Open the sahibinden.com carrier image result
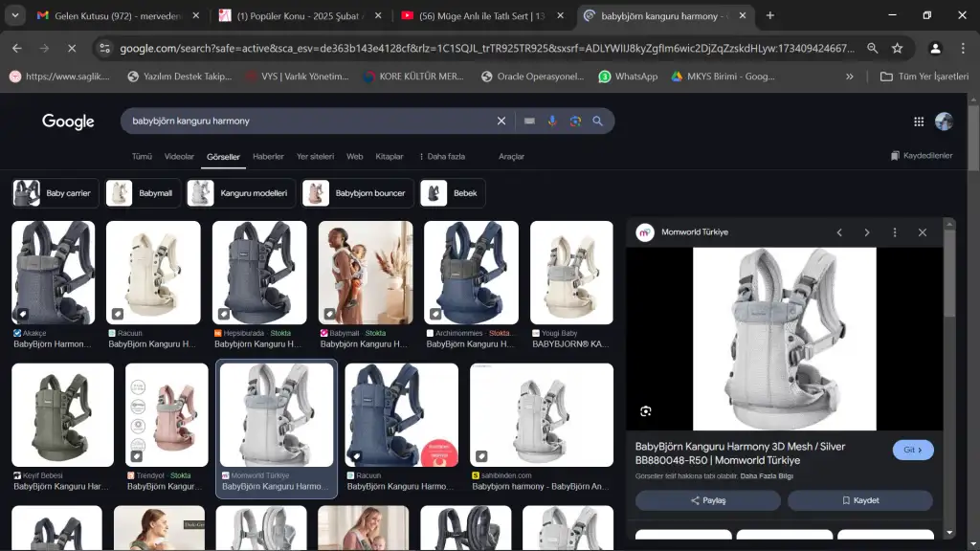Viewport: 980px width, 551px height. pos(542,415)
